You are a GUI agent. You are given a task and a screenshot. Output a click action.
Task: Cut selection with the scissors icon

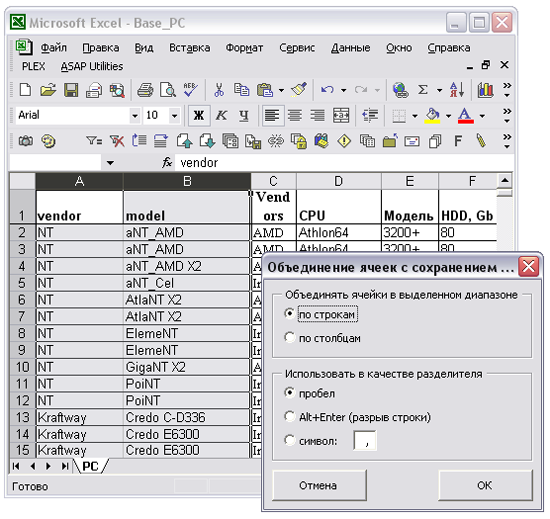tap(219, 90)
